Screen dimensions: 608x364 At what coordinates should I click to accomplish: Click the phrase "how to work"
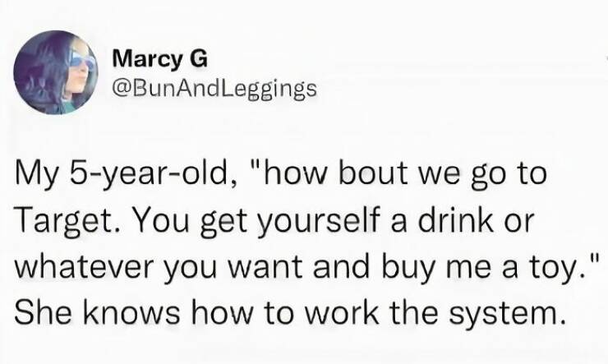(285, 312)
